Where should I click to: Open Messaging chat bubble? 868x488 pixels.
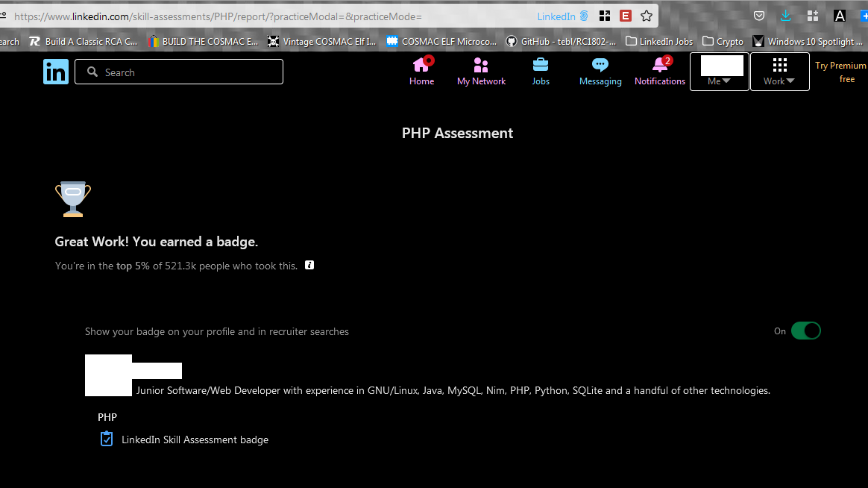pos(600,72)
